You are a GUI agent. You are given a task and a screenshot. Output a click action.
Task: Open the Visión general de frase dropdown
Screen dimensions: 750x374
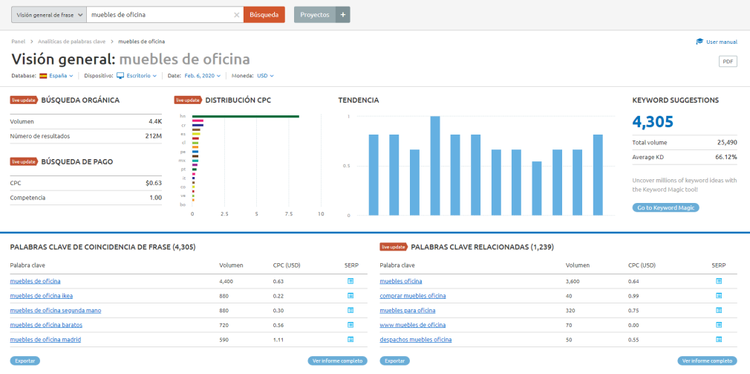pos(49,15)
